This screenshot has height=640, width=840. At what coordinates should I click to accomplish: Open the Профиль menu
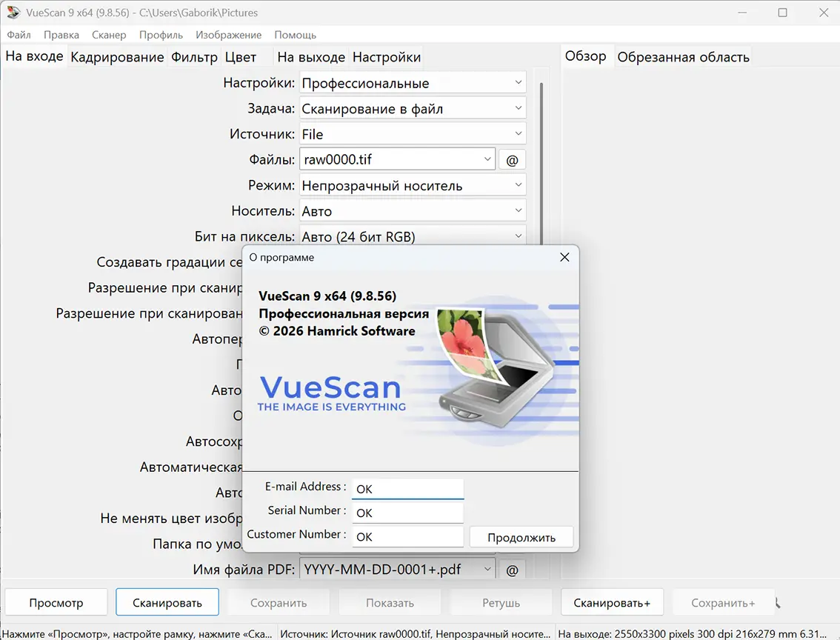coord(161,35)
